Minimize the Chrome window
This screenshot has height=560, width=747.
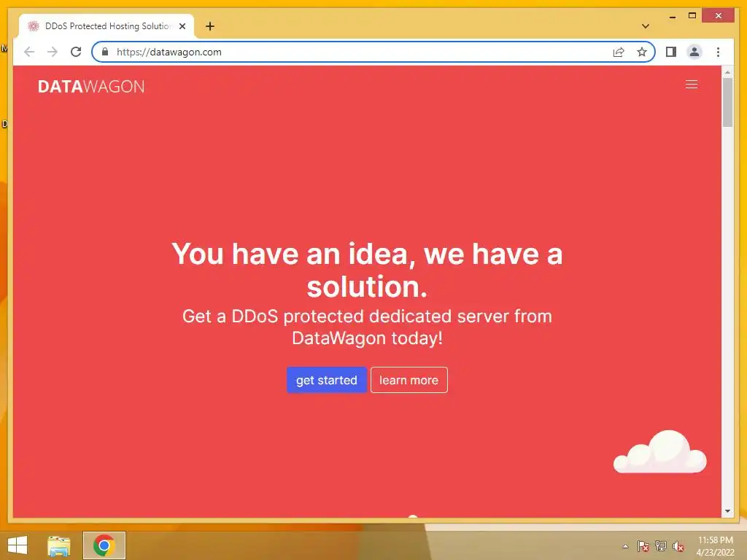(x=672, y=16)
